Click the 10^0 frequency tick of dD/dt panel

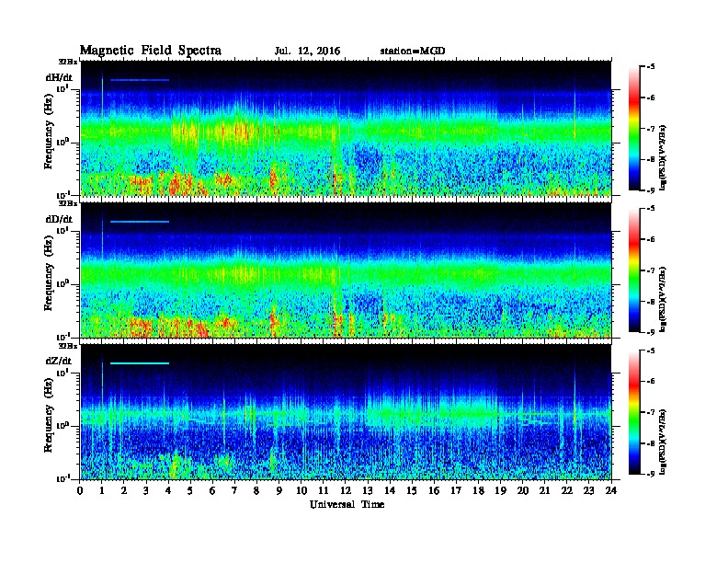[63, 283]
